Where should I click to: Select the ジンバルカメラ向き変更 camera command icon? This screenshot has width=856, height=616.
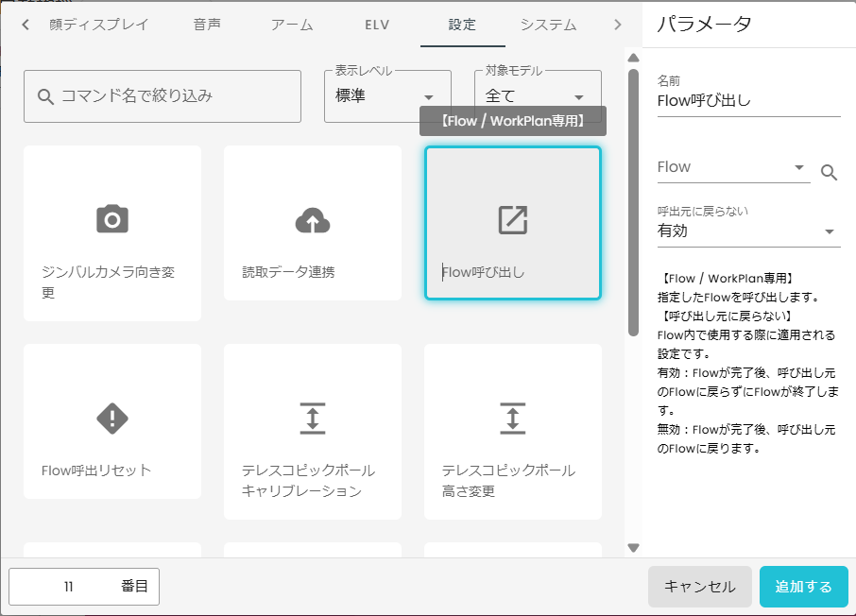[112, 218]
